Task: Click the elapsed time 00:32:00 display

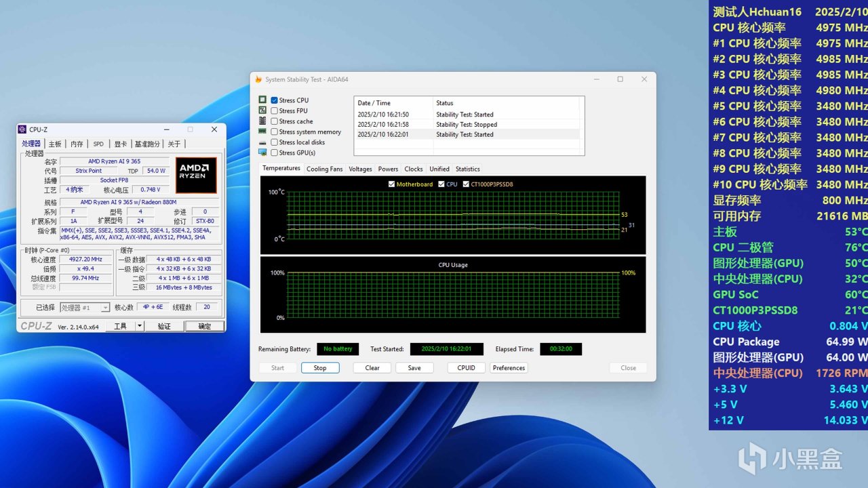Action: (561, 349)
